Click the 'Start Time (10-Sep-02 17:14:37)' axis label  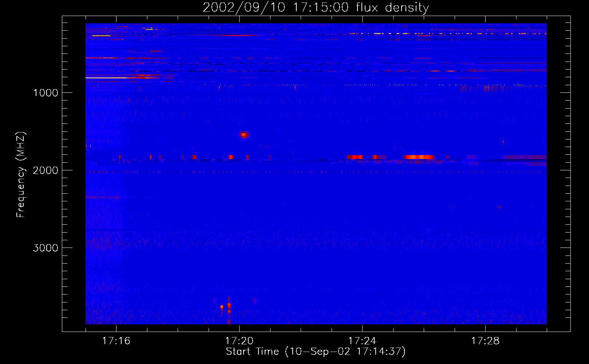316,352
